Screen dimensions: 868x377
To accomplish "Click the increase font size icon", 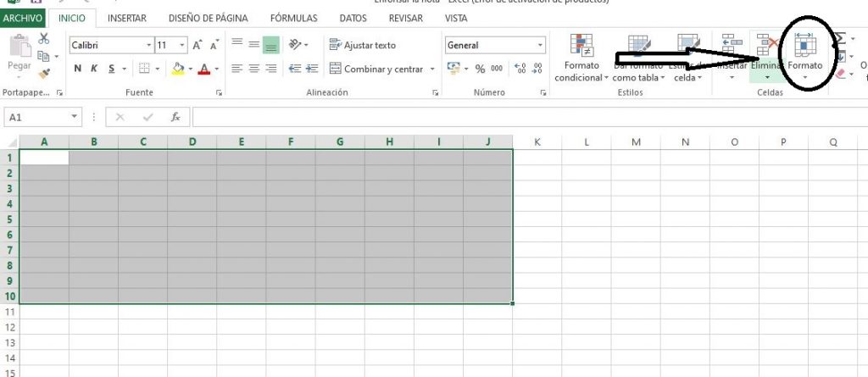I will (197, 45).
